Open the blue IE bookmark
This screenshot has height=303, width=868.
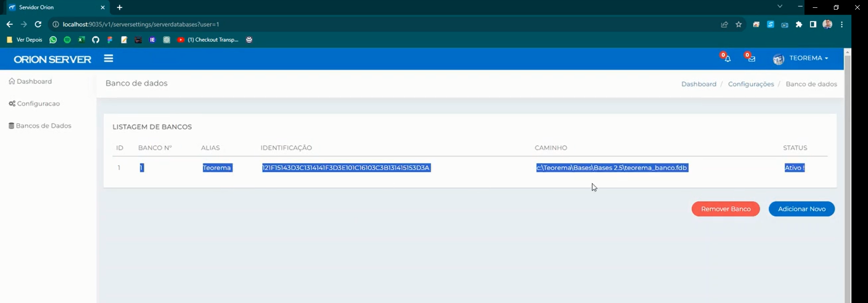tap(152, 40)
